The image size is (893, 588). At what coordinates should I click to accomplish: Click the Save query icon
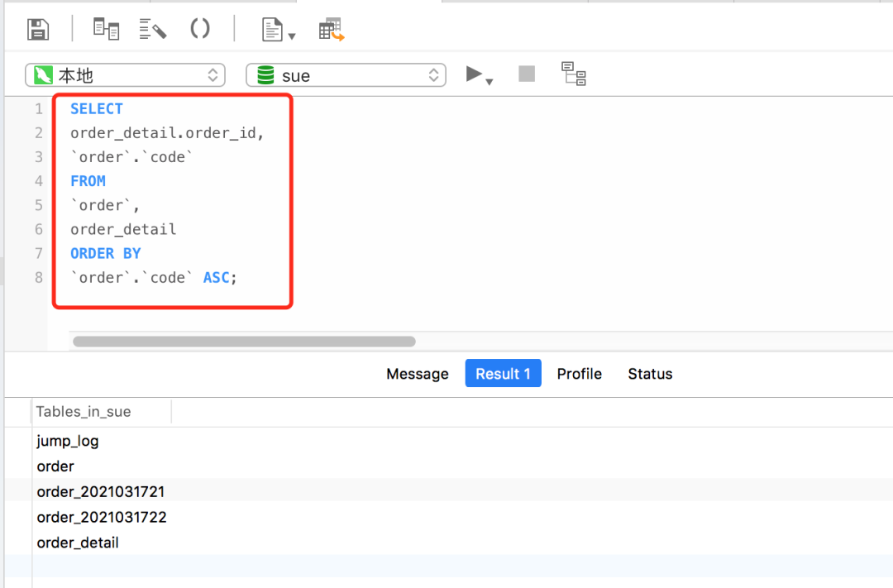(36, 28)
